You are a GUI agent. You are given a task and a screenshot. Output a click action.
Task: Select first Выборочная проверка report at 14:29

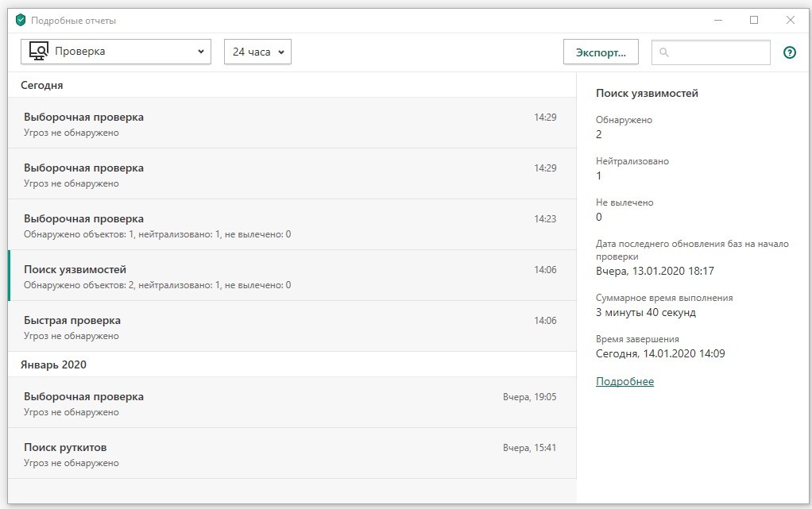[292, 123]
